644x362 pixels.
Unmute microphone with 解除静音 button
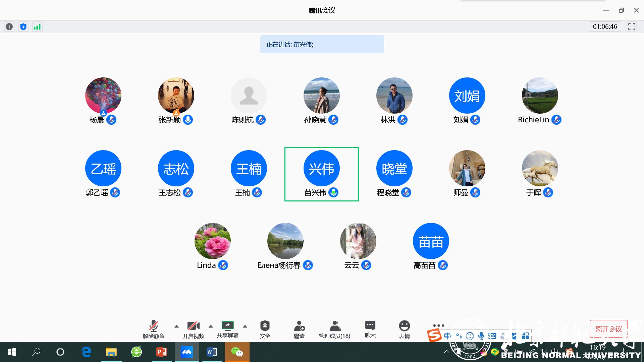click(153, 329)
